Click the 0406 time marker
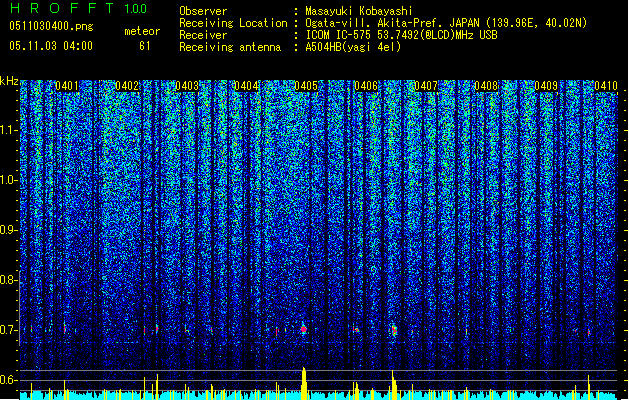The width and height of the screenshot is (629, 400). click(366, 86)
